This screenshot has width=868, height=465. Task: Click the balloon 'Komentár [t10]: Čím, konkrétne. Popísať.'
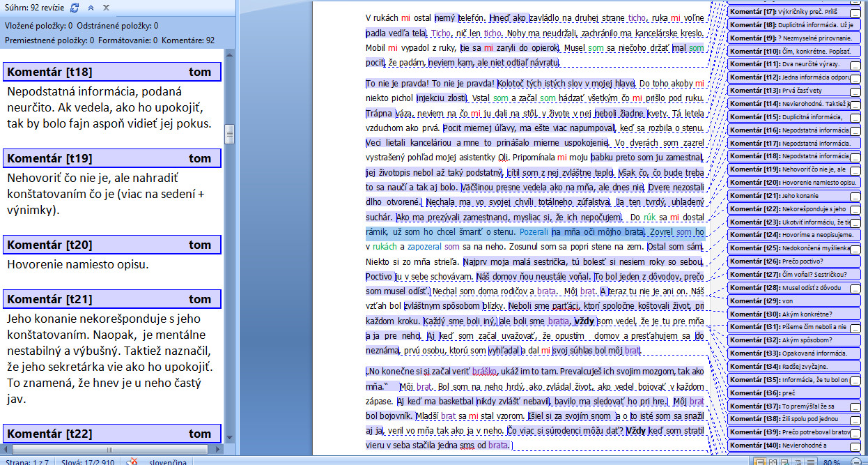794,51
